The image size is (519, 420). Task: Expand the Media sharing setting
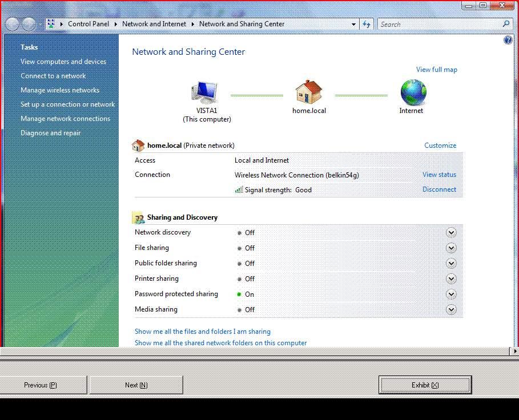coord(451,309)
